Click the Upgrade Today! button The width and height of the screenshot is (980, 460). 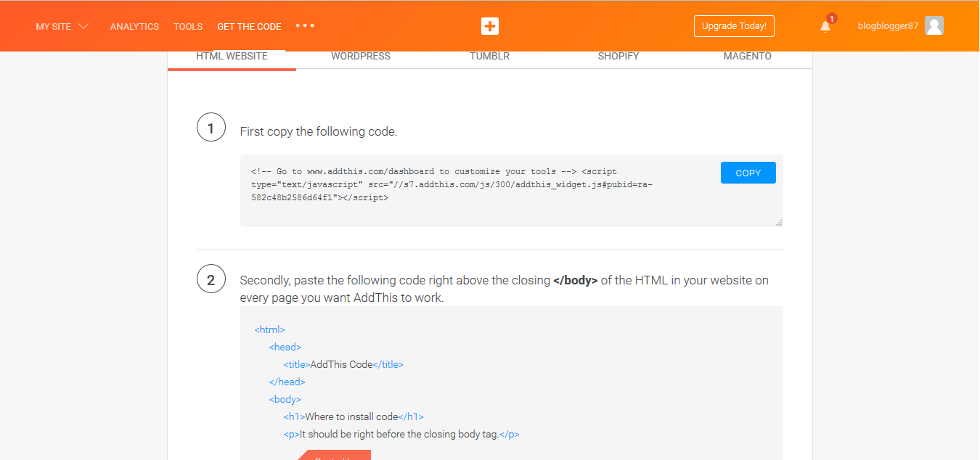point(734,26)
